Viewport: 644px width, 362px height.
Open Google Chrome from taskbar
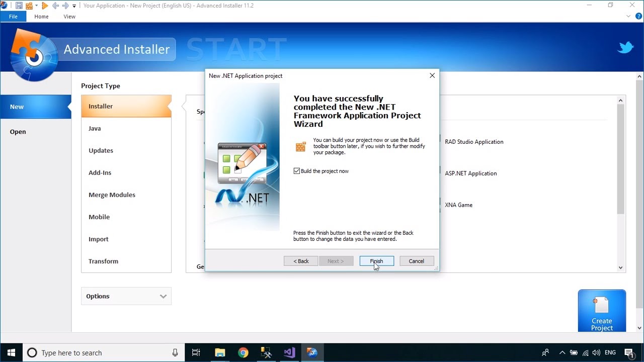[243, 352]
